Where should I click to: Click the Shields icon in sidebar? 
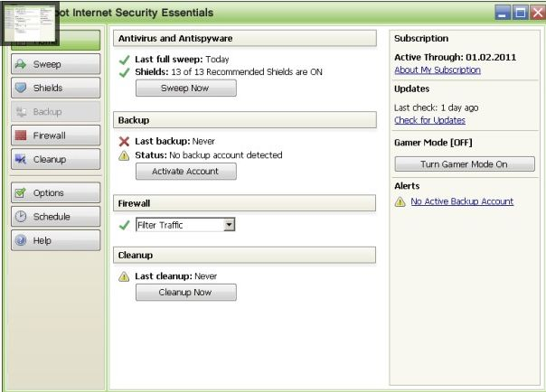[21, 89]
